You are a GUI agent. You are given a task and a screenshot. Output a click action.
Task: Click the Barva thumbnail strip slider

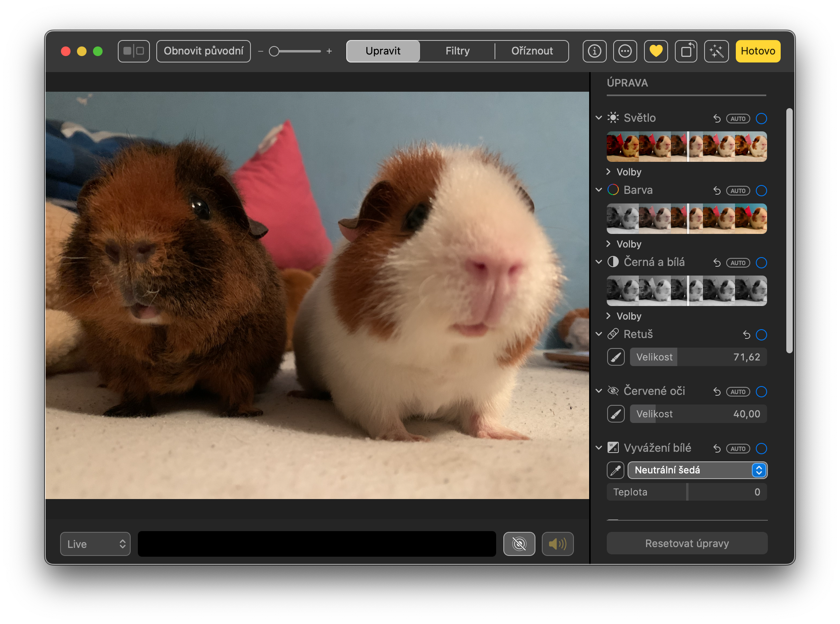[687, 219]
